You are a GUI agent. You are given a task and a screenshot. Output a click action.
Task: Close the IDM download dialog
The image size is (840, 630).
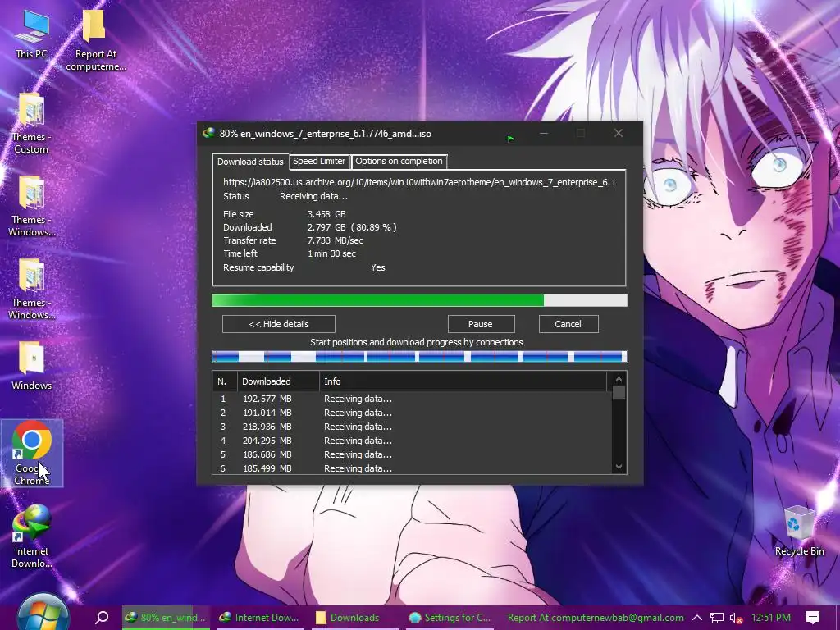[x=619, y=133]
